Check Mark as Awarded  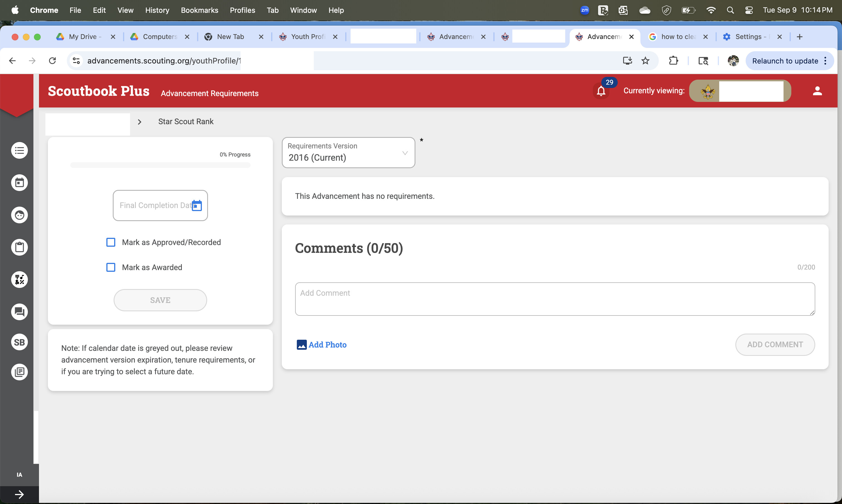(111, 267)
